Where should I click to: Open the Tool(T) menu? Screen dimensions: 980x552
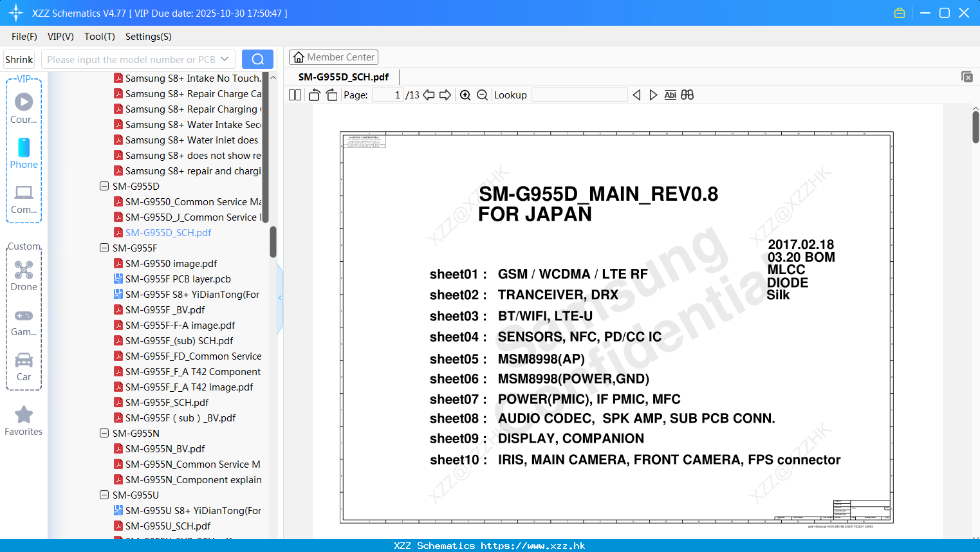pyautogui.click(x=99, y=37)
